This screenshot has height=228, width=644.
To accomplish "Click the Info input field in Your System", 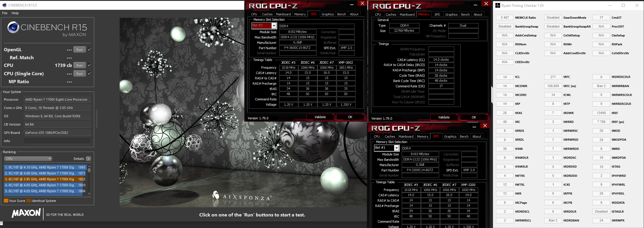I will (57, 141).
